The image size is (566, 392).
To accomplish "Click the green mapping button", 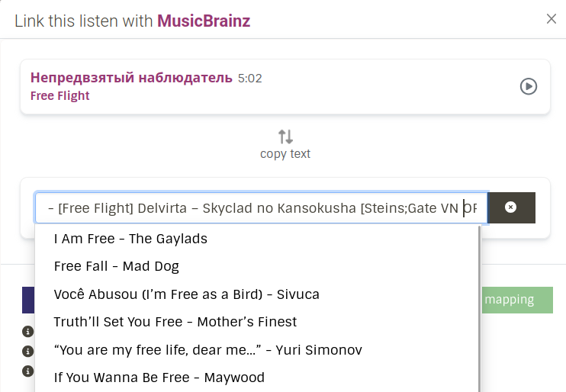I will pyautogui.click(x=519, y=300).
